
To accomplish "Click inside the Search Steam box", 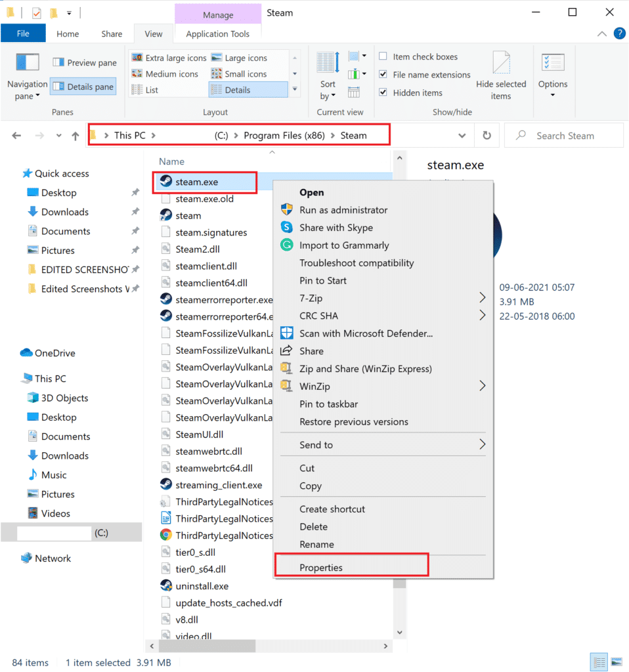I will point(565,135).
